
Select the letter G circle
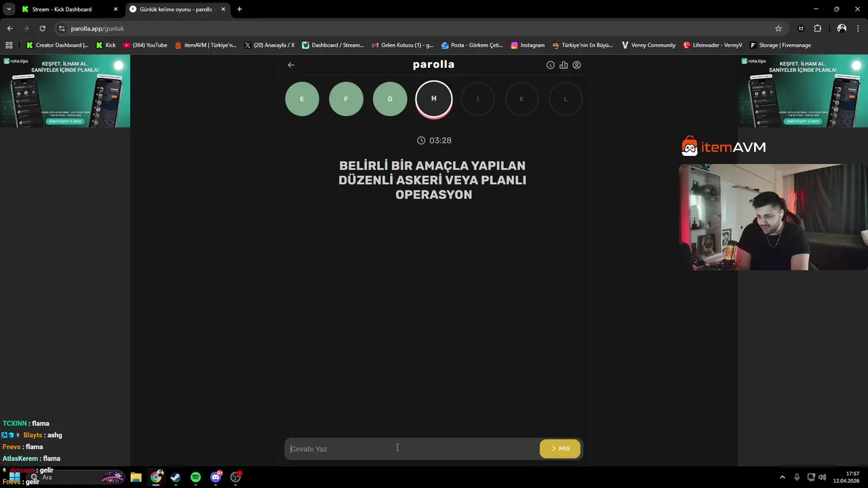point(390,99)
